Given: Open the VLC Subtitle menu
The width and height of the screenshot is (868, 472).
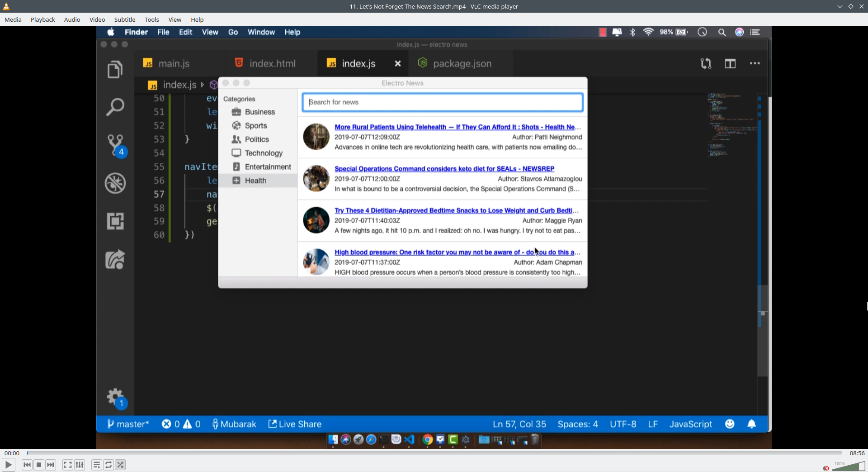Looking at the screenshot, I should 125,19.
